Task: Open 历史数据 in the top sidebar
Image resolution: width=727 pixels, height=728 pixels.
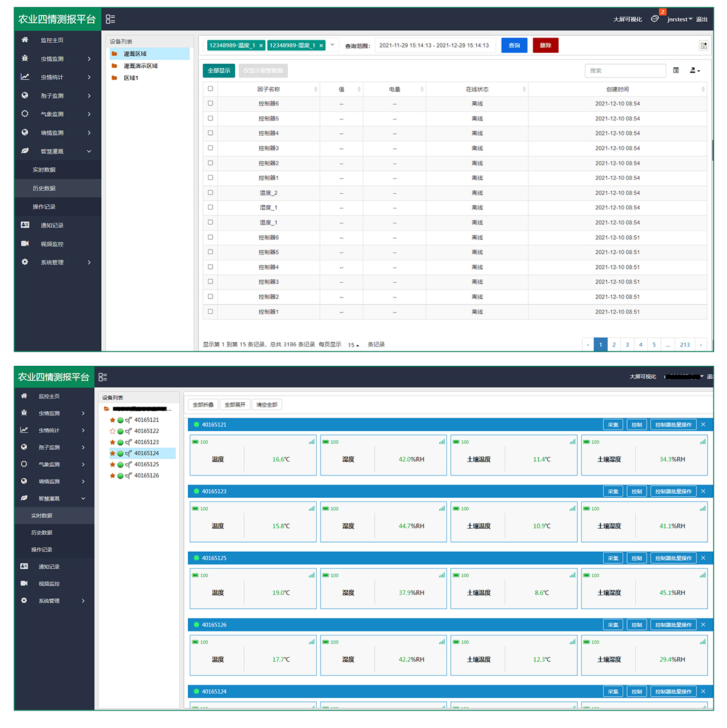Action: 44,188
